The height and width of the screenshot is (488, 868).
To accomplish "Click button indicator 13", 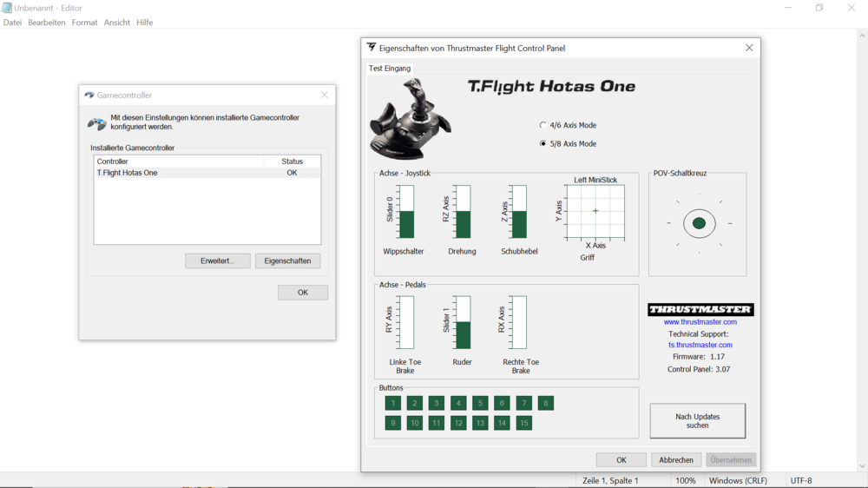I will click(x=480, y=423).
